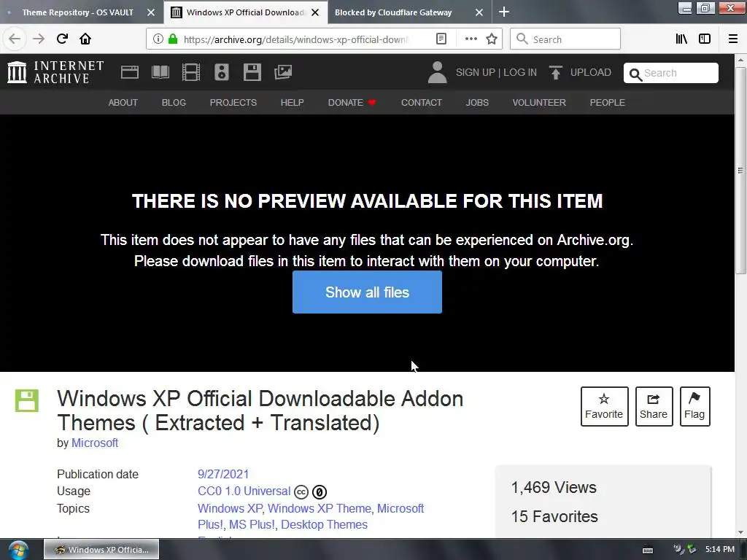This screenshot has width=747, height=560.
Task: Open the BLOG nav item
Action: tap(174, 102)
